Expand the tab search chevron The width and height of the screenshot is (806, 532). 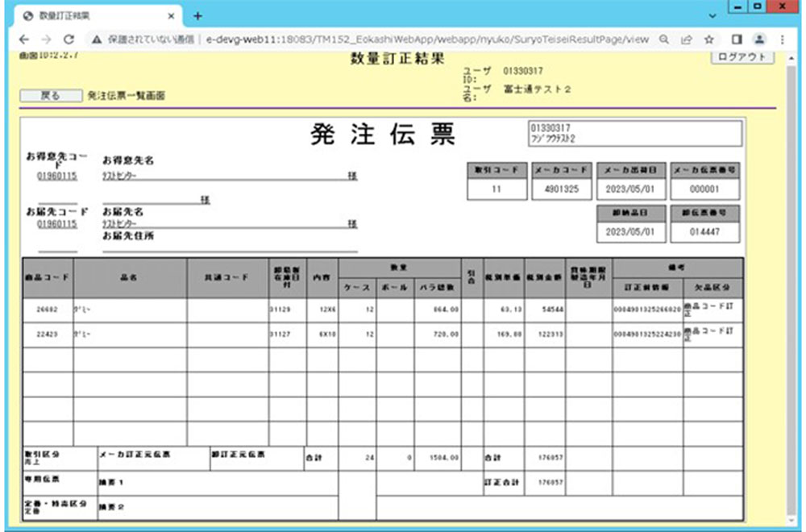pos(713,16)
